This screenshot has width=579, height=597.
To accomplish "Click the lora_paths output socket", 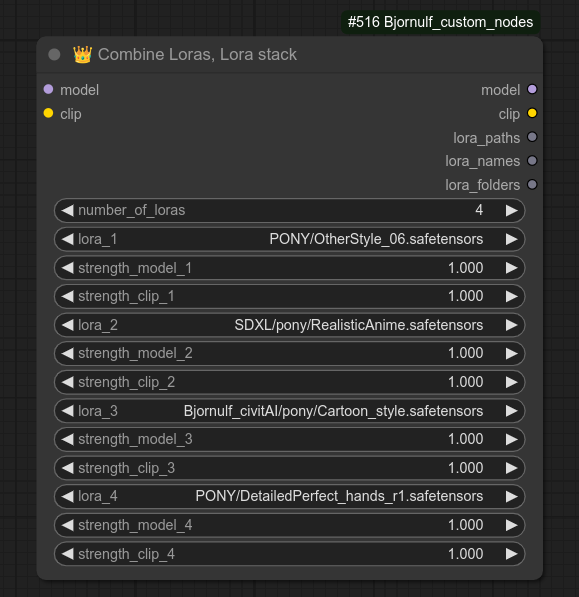I will (532, 137).
